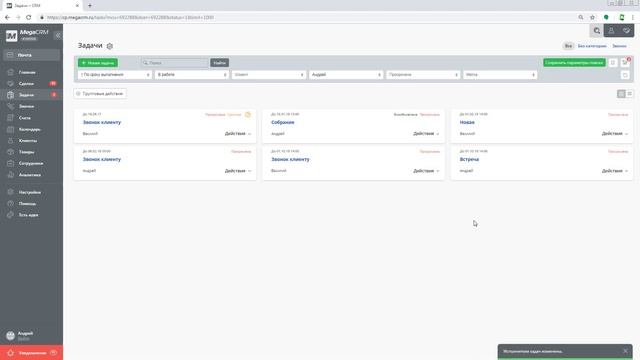Reload the page in browser
Image resolution: width=640 pixels, height=360 pixels.
[x=29, y=18]
